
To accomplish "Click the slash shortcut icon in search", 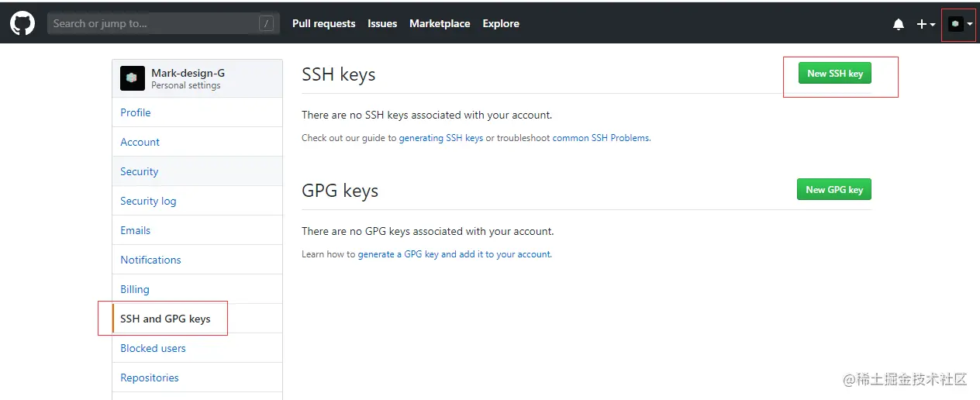I will point(267,24).
